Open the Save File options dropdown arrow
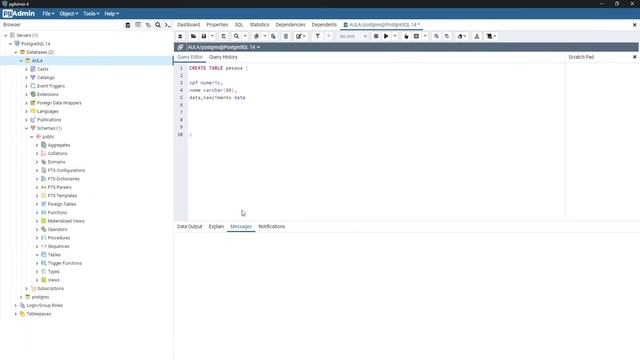The image size is (640, 360). (x=212, y=36)
